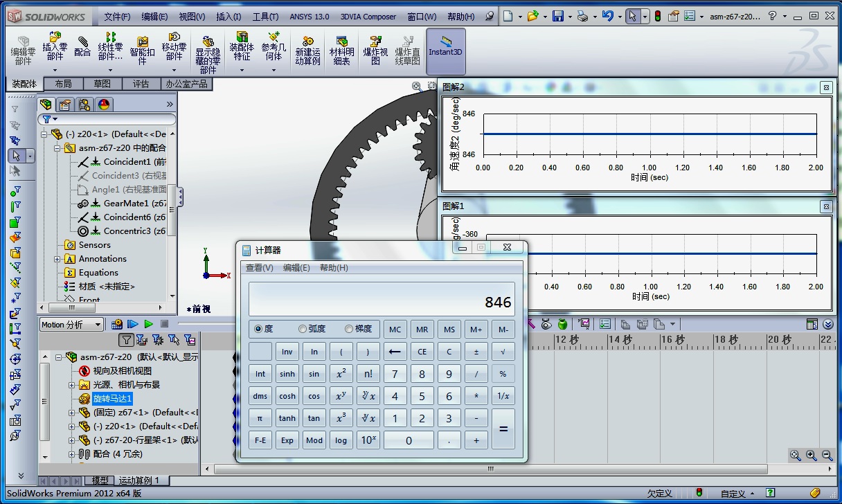Open the 插入(I) menu

click(x=229, y=17)
